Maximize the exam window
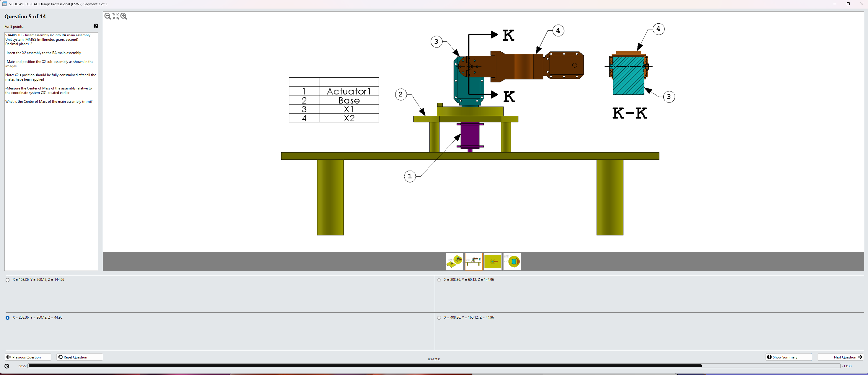 coord(848,4)
